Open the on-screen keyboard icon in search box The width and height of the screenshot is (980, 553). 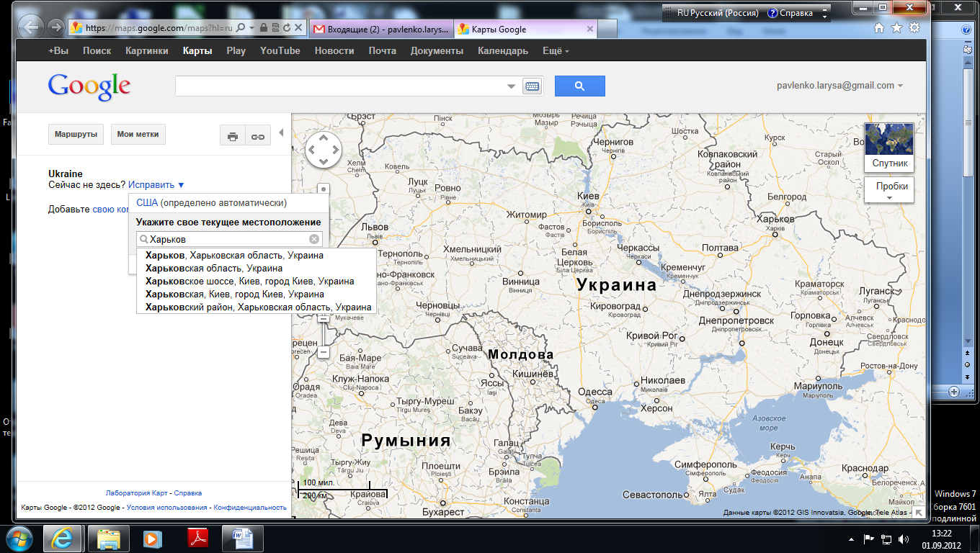pyautogui.click(x=532, y=86)
